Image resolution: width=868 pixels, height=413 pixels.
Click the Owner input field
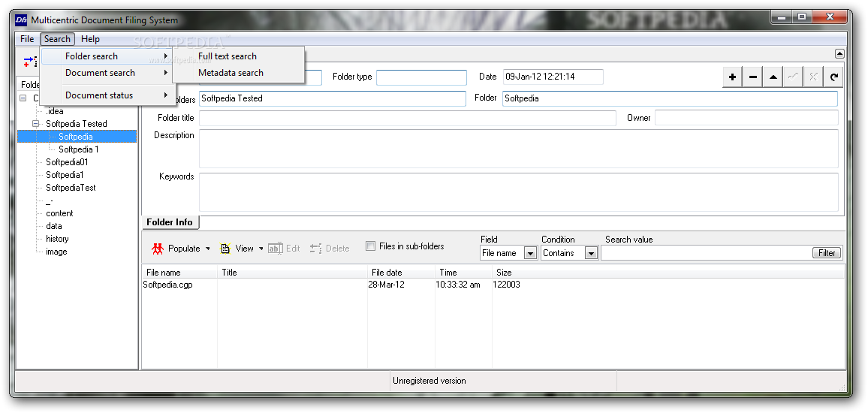pyautogui.click(x=746, y=118)
